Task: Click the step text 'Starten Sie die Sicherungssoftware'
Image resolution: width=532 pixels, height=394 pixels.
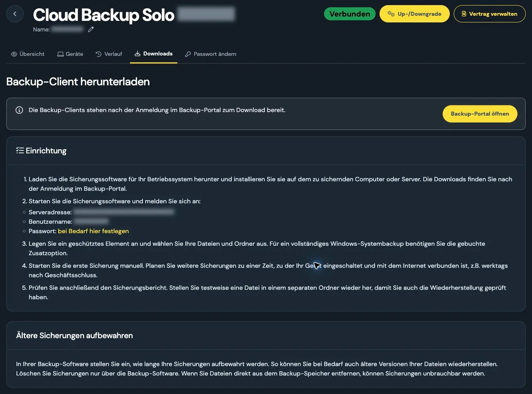Action: (79, 201)
